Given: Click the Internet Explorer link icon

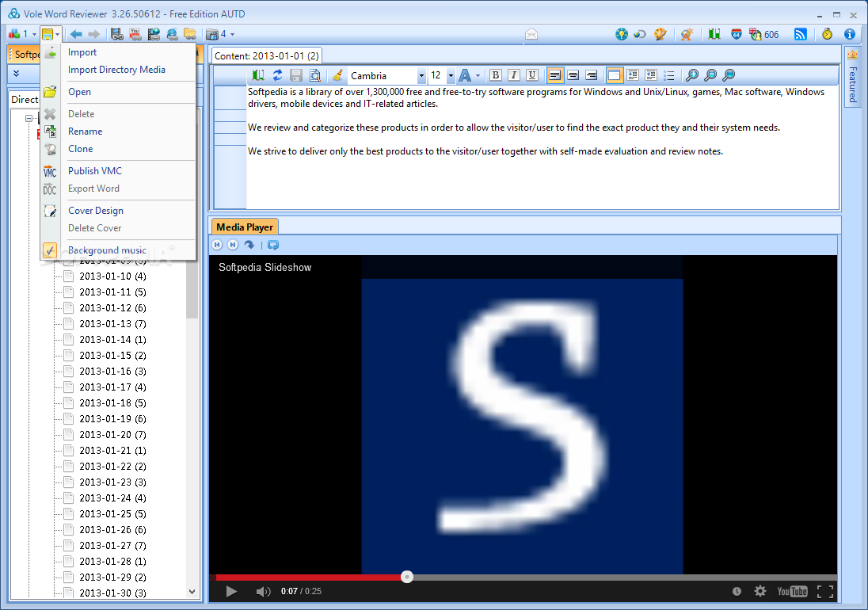Looking at the screenshot, I should 172,34.
